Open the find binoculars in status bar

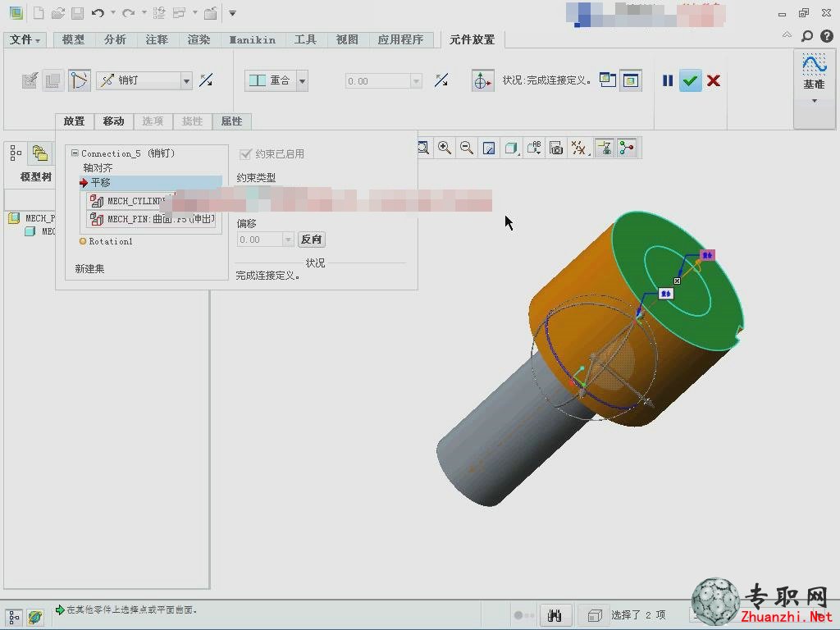(x=555, y=615)
